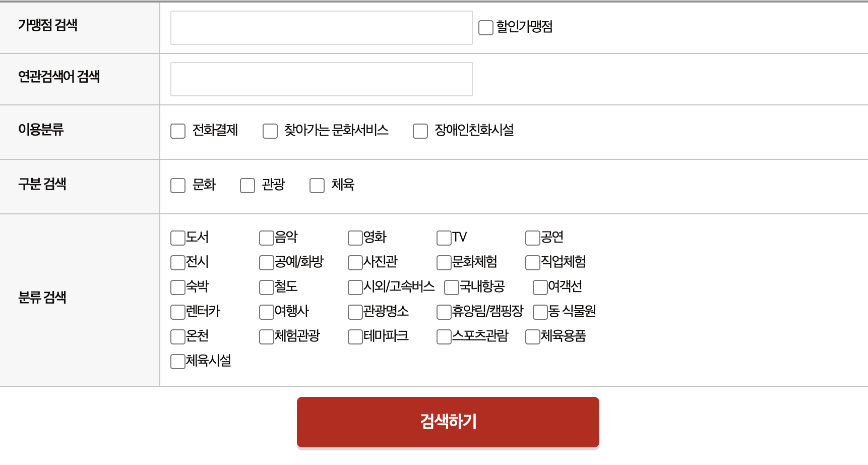This screenshot has height=465, width=868.
Task: Enable the 철도 filter
Action: pos(266,287)
